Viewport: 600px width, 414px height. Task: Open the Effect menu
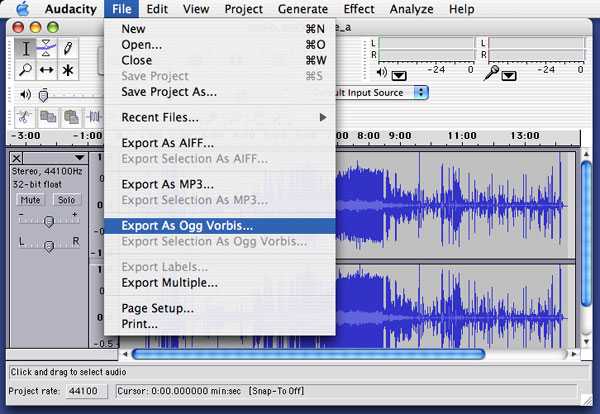pyautogui.click(x=359, y=9)
